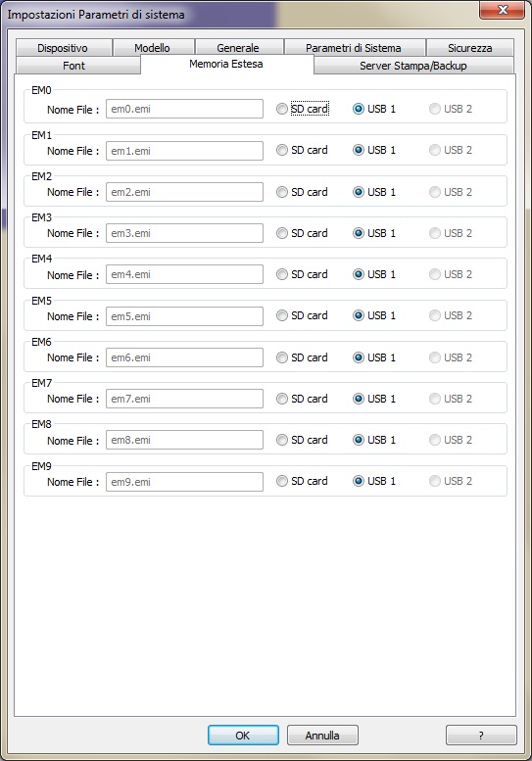This screenshot has width=532, height=761.
Task: Open Server Stampa/Backup tab
Action: (x=413, y=65)
